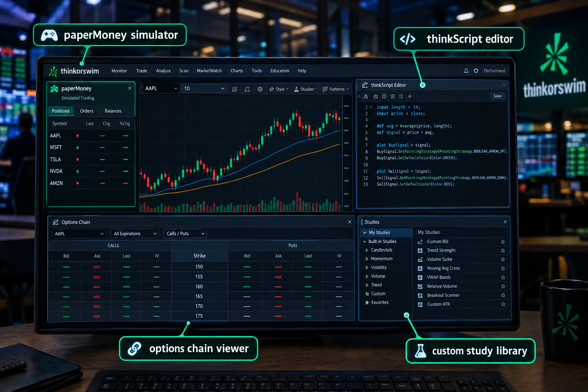Click the OnDemand button
The height and width of the screenshot is (392, 588).
coord(495,71)
